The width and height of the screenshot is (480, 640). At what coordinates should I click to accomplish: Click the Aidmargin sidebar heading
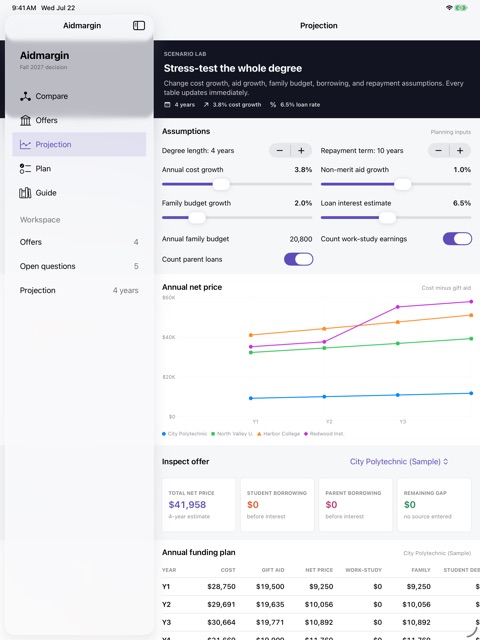[44, 56]
